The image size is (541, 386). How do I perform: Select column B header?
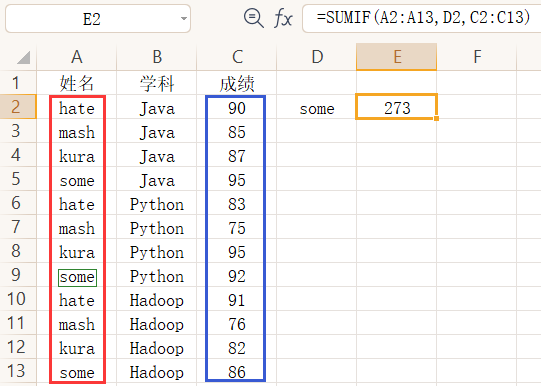[157, 57]
